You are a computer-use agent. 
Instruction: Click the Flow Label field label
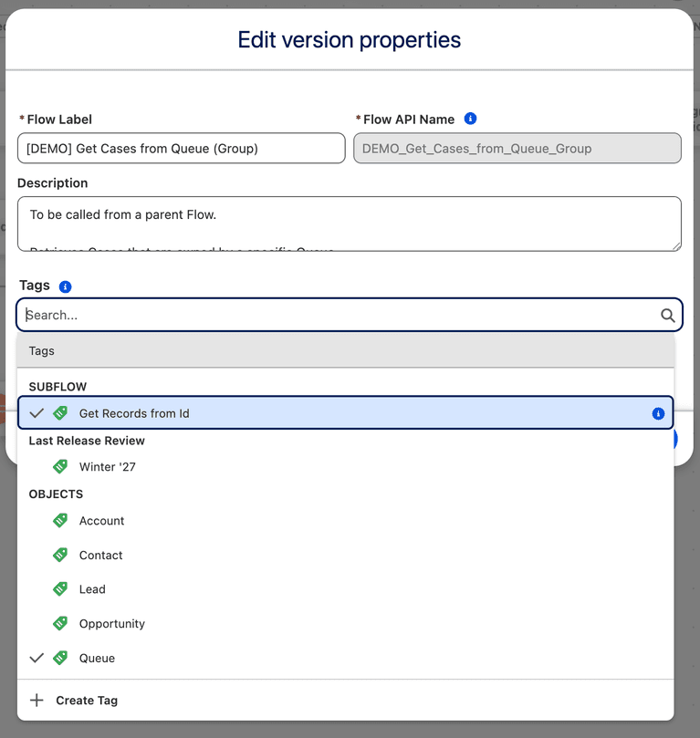pyautogui.click(x=59, y=120)
